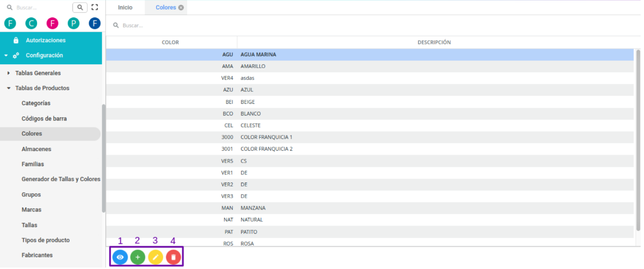The width and height of the screenshot is (644, 269).
Task: Open Familias in the sidebar
Action: (x=33, y=164)
